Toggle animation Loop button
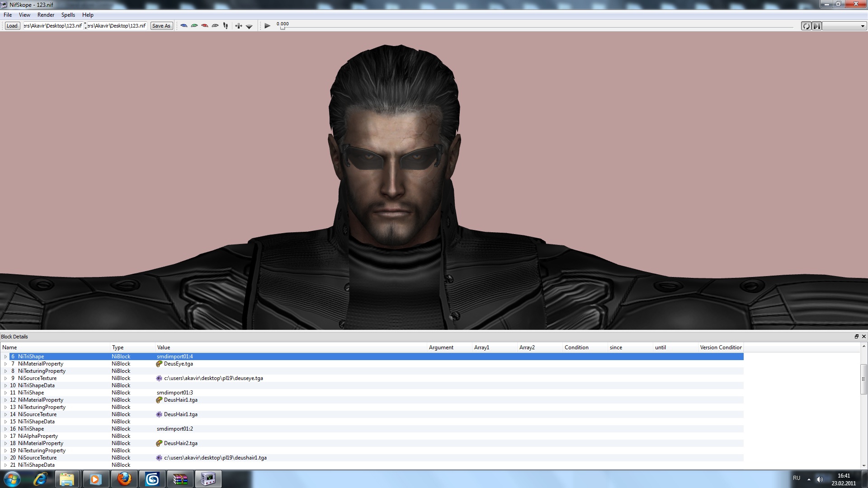 pos(806,26)
